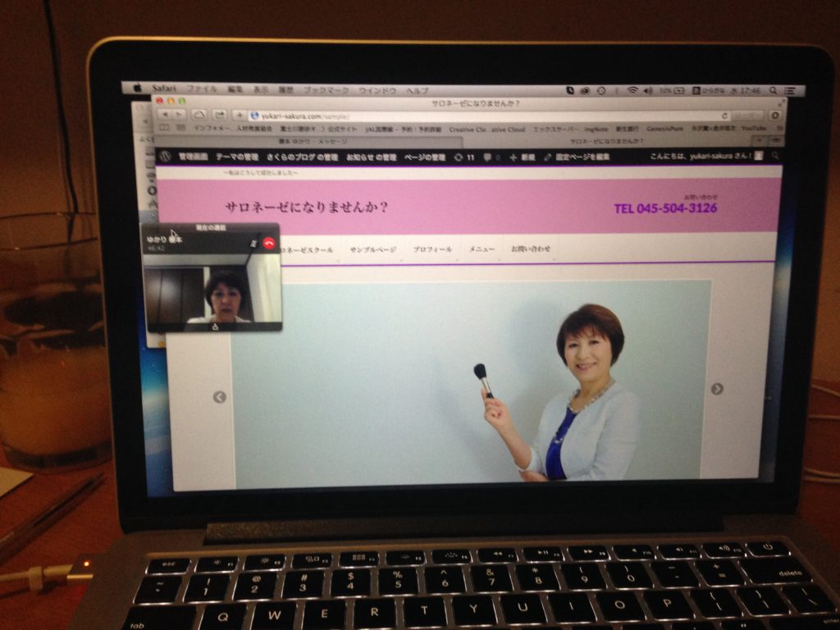Click the Share button in Safari toolbar

pos(220,115)
